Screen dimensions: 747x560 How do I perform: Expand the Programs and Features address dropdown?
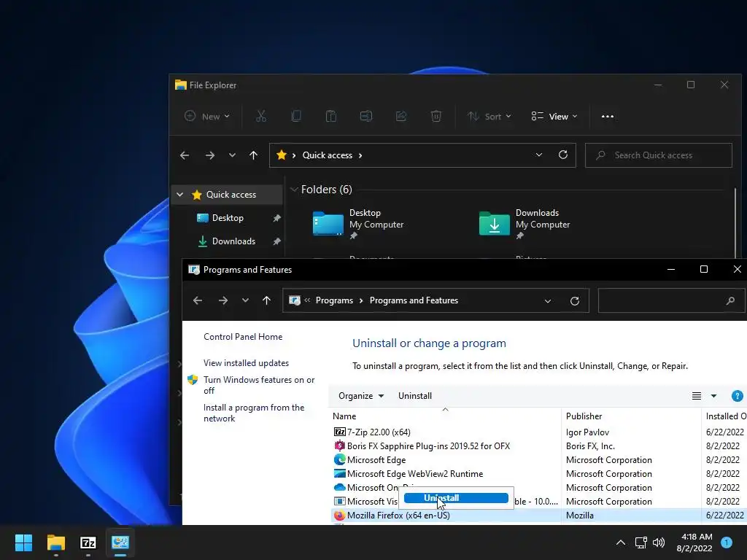click(x=548, y=301)
